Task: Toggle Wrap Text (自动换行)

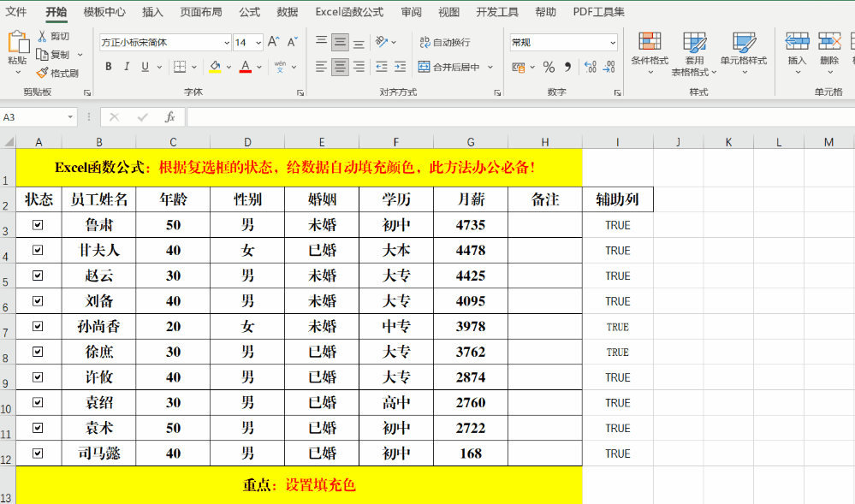Action: tap(444, 42)
